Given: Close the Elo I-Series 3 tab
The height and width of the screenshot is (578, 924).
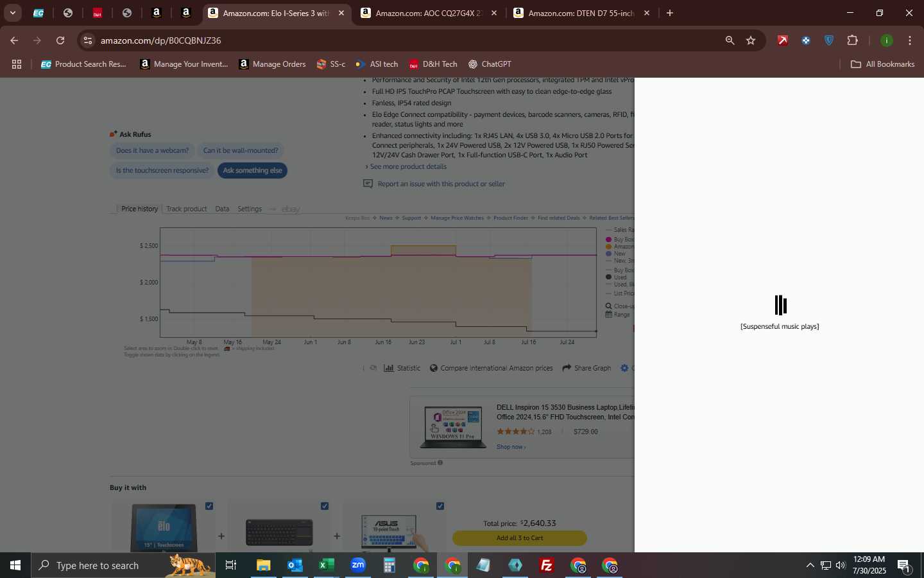Looking at the screenshot, I should [341, 13].
